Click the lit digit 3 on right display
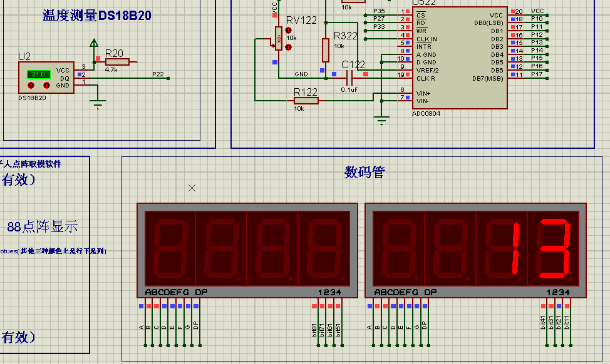The height and width of the screenshot is (364, 610). (x=554, y=249)
